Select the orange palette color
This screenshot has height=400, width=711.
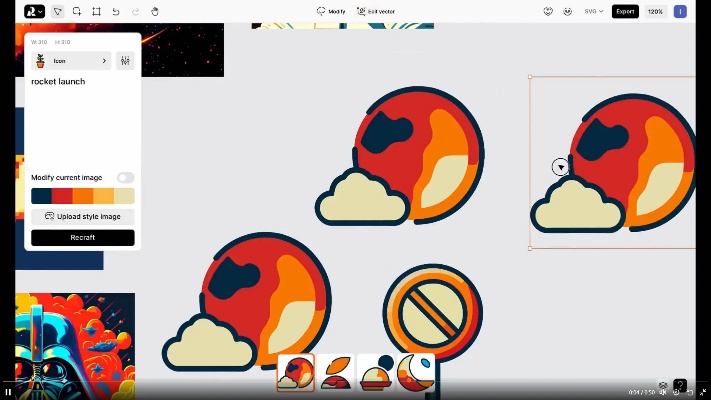click(x=83, y=196)
